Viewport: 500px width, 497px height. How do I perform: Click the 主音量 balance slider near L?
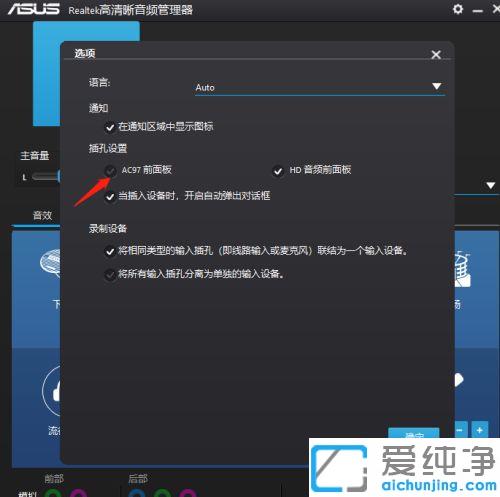pos(45,177)
